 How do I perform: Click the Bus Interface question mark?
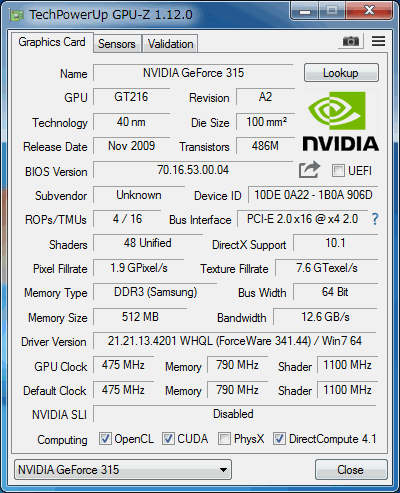[375, 219]
